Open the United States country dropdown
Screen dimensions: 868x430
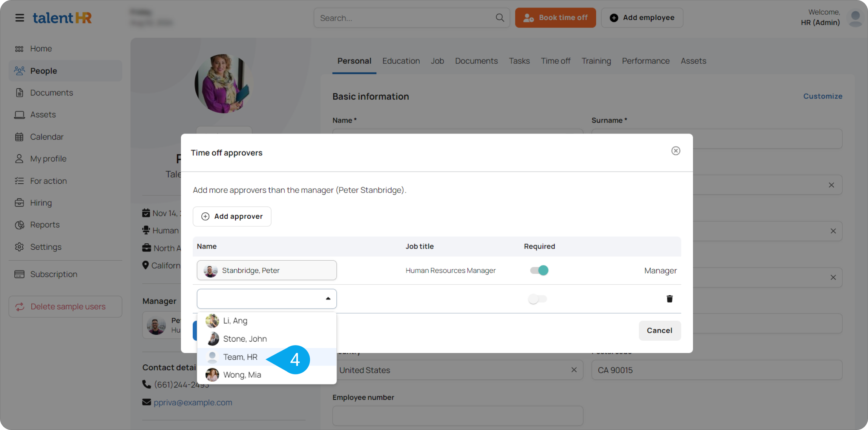click(458, 370)
